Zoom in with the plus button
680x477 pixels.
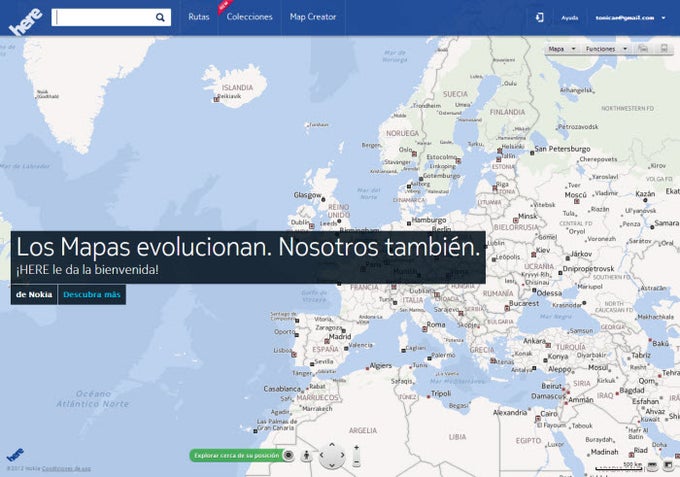[x=356, y=448]
